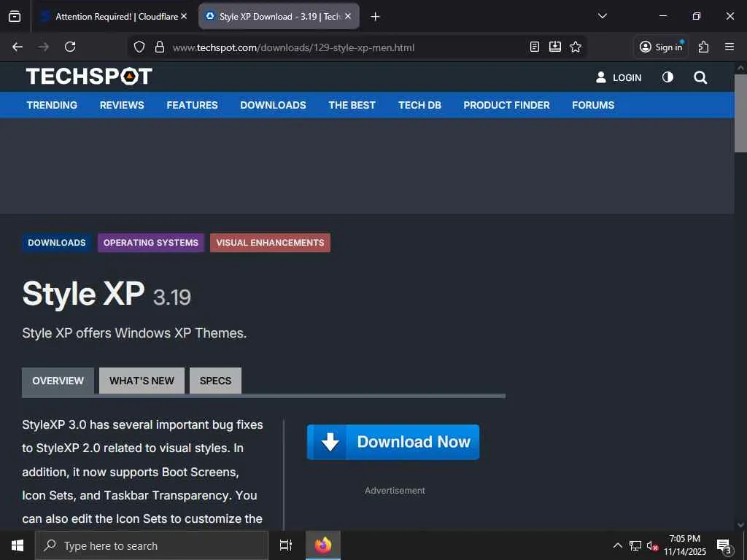Click Sign in Firefox account button
Screen dimensions: 747x560
tap(661, 47)
